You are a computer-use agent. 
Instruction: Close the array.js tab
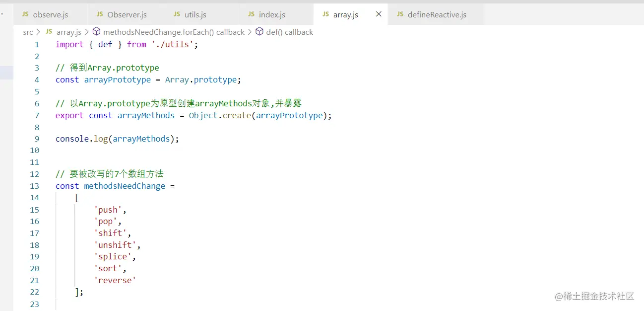pos(379,14)
